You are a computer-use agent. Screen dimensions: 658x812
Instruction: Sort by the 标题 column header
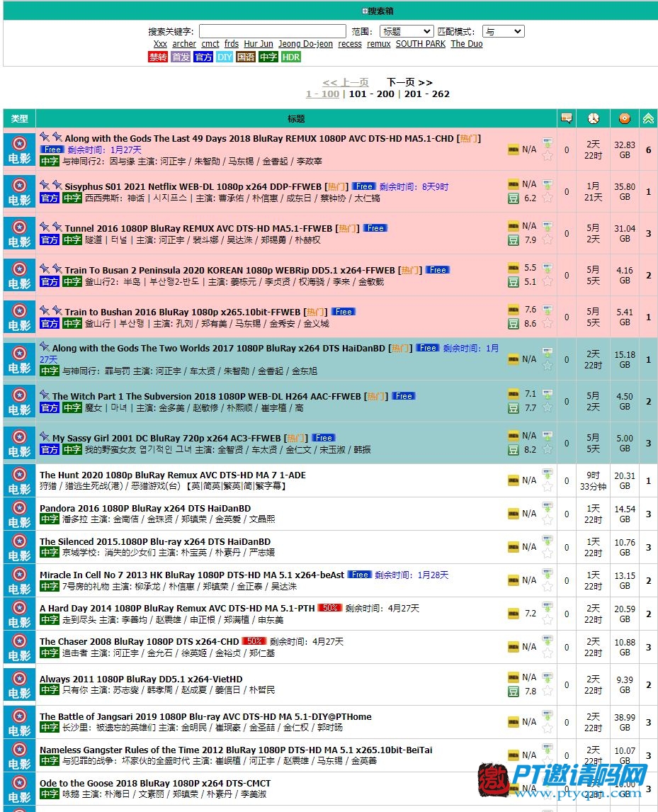click(296, 118)
